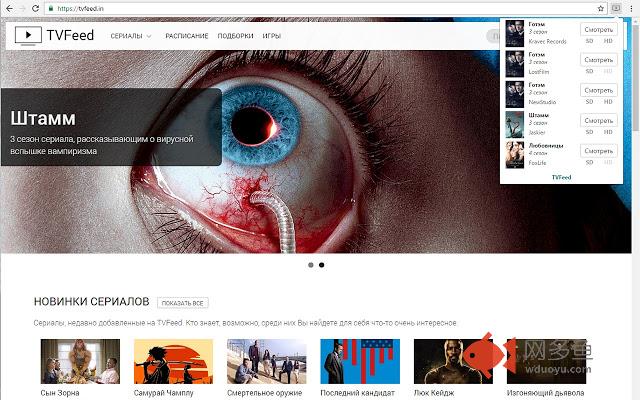Choose SD quality for Любовницы FoxLife
The width and height of the screenshot is (640, 400).
589,162
